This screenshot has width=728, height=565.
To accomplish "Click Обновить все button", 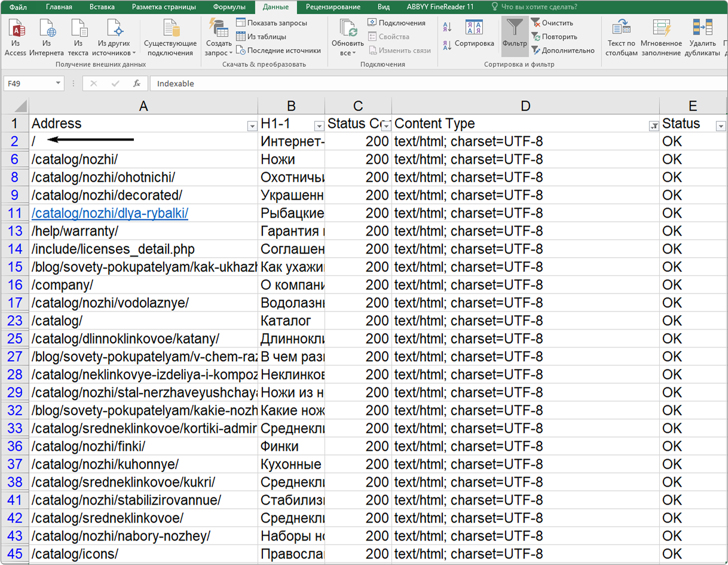I will (x=348, y=38).
